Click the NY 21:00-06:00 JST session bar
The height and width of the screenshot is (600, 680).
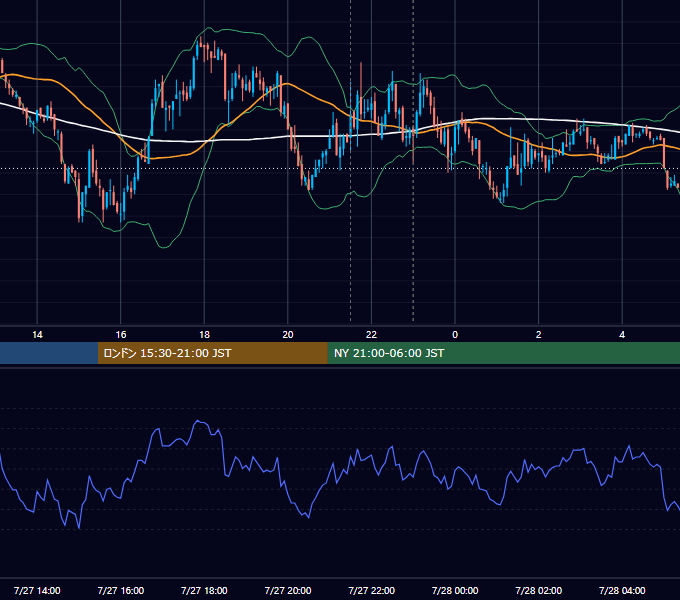click(503, 353)
